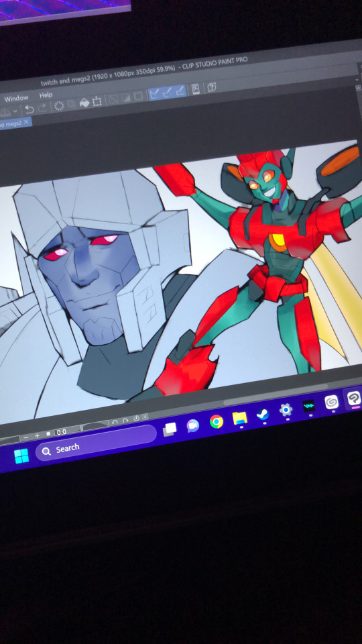Toggle Snap to Special Ruler

(167, 93)
